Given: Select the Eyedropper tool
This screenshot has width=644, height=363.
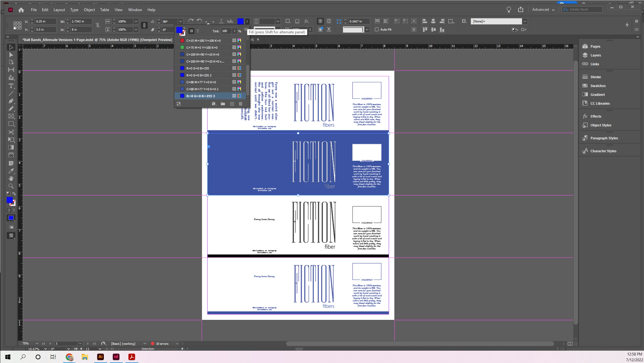Looking at the screenshot, I should [x=11, y=171].
